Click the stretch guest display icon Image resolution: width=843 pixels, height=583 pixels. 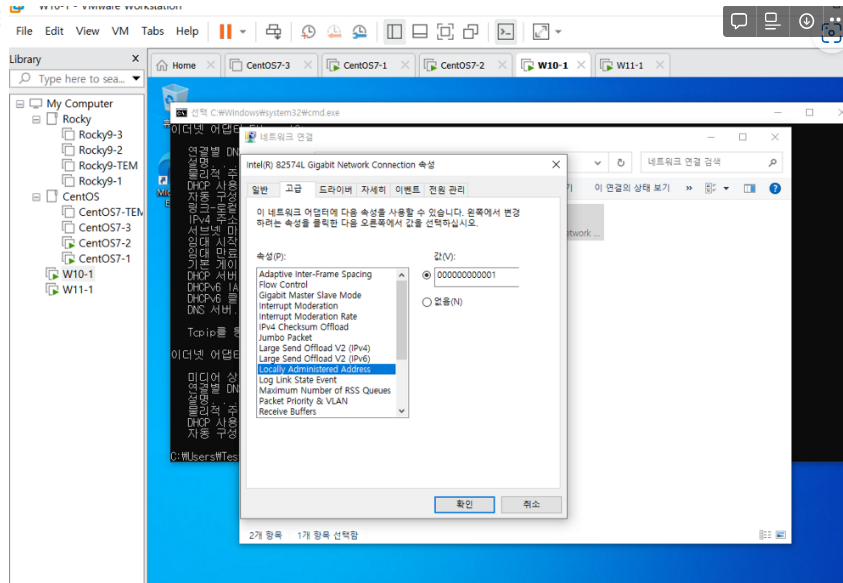click(541, 32)
